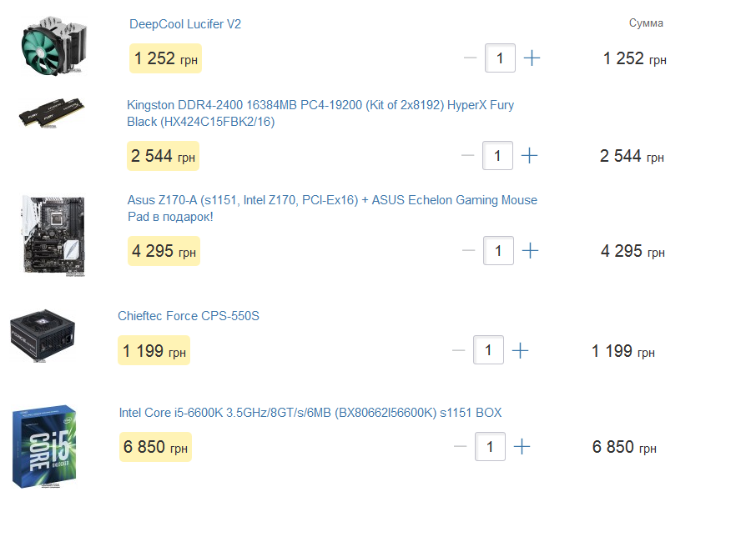
Task: Increase quantity of DeepCool Lucifer V2
Action: 532,58
